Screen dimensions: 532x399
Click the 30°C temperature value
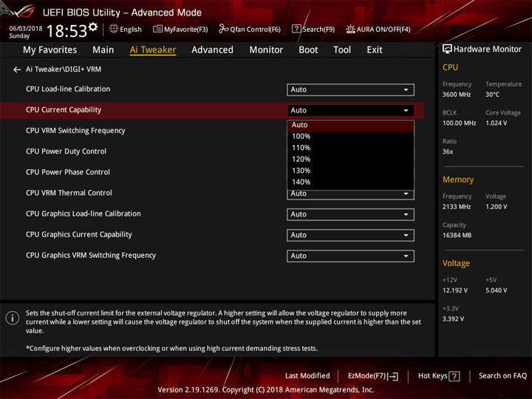click(x=492, y=95)
